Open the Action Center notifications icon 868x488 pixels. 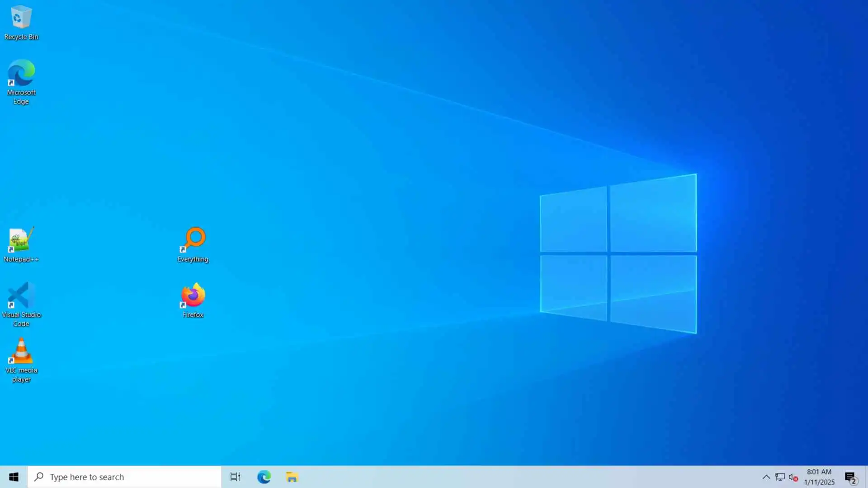pyautogui.click(x=850, y=477)
